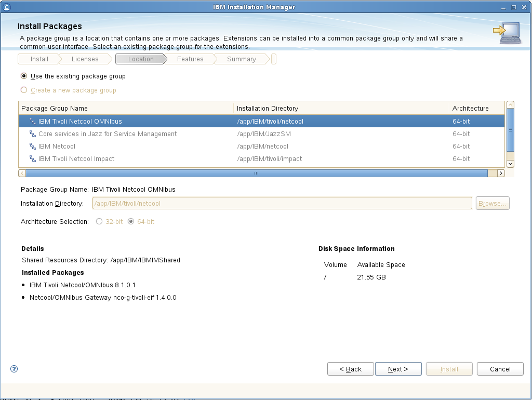Click the Shared Resources Directory text

[x=101, y=260]
